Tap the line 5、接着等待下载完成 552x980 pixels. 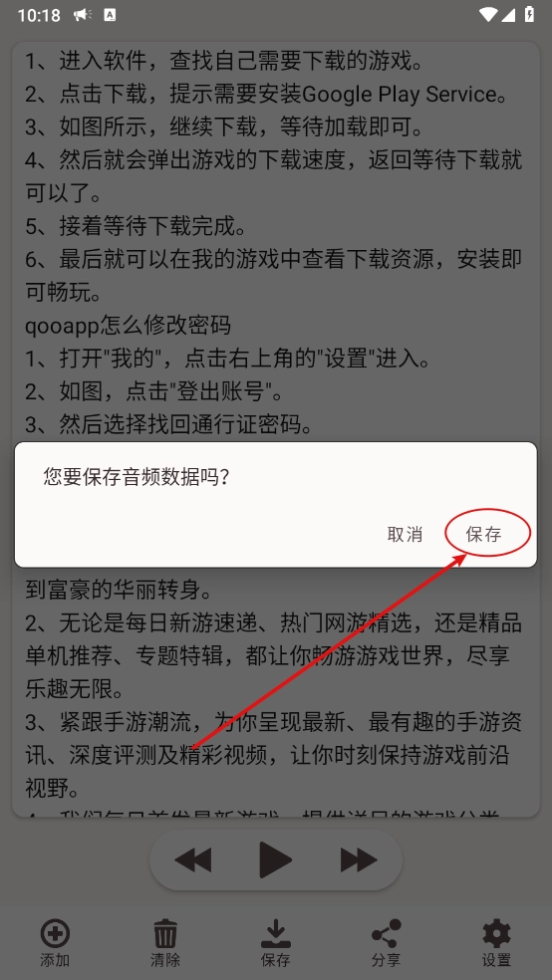(x=136, y=226)
